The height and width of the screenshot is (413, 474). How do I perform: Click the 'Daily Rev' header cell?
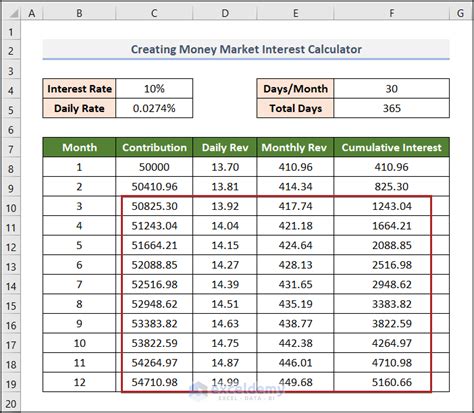[x=225, y=147]
